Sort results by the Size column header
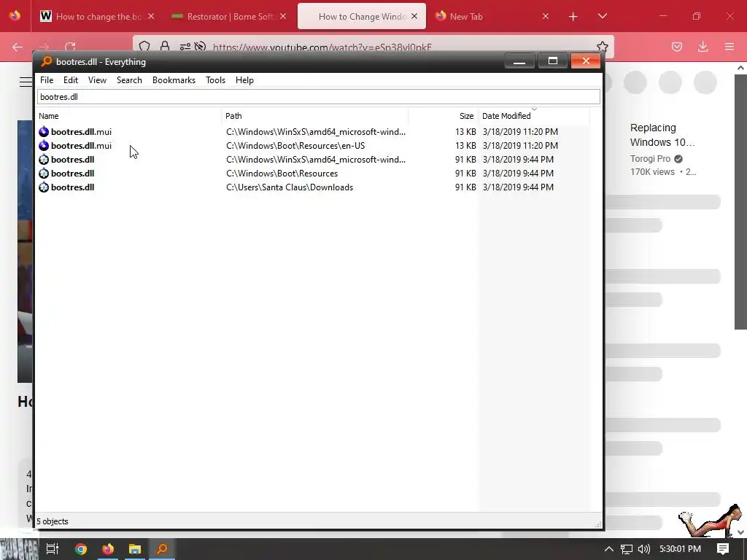747x560 pixels. click(x=443, y=116)
